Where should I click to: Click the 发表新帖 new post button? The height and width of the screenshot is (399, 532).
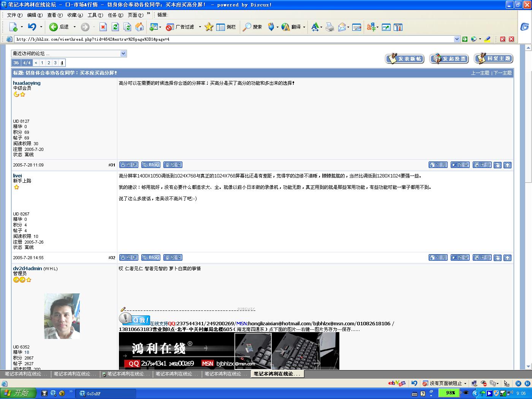(x=405, y=59)
